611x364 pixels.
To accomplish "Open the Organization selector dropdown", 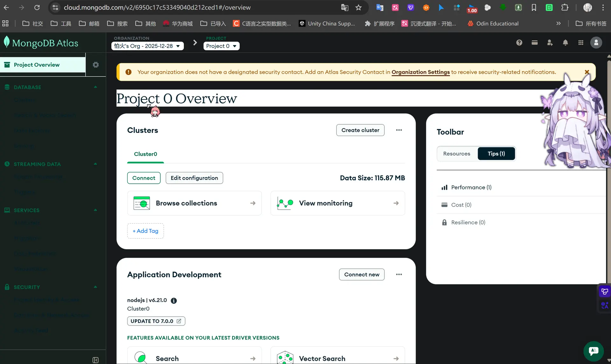I will [147, 46].
